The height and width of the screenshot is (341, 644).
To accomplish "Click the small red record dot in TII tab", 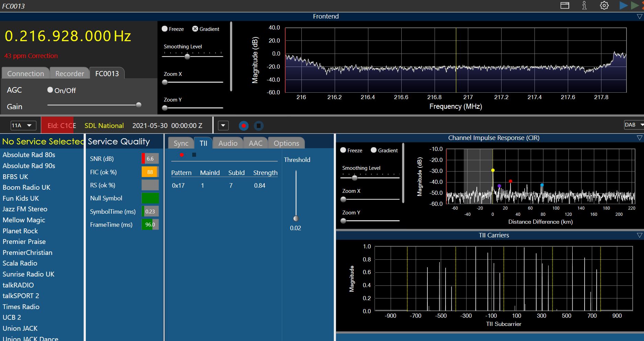I will (x=182, y=155).
